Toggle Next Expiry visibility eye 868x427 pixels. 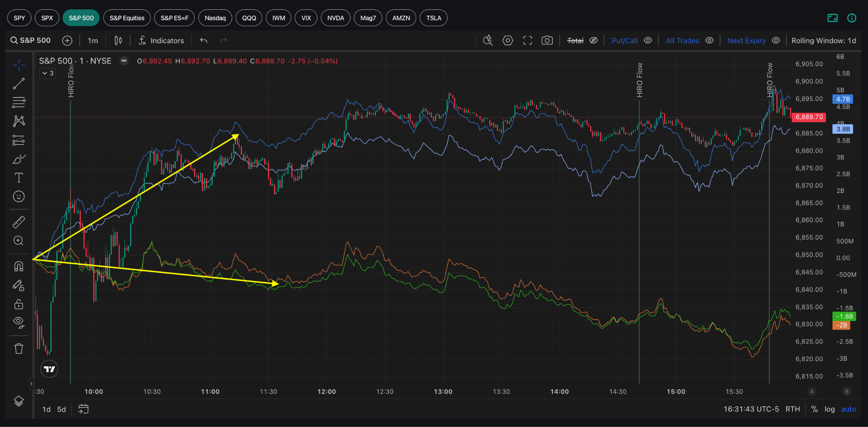pos(776,41)
